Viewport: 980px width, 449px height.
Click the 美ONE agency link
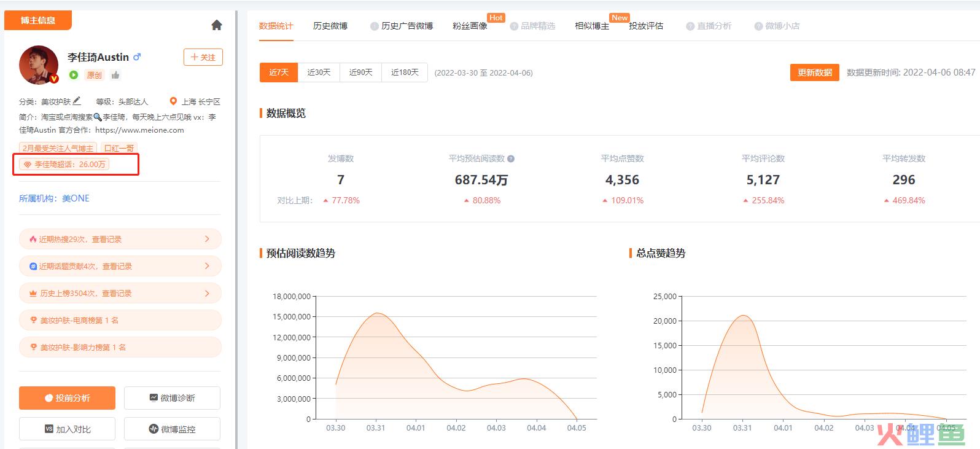(76, 198)
